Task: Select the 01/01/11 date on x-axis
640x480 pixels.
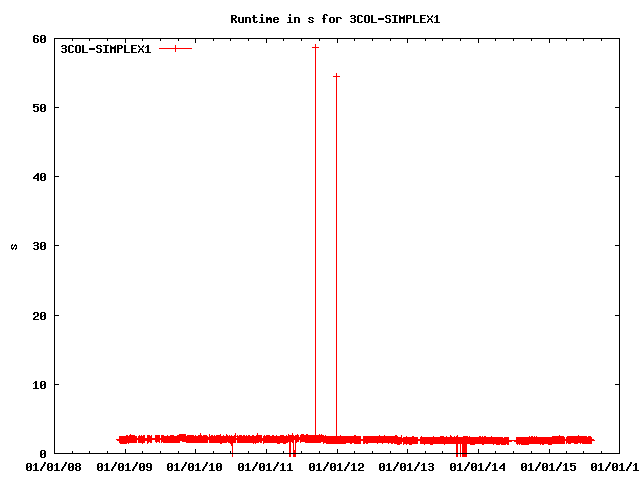Action: [267, 466]
